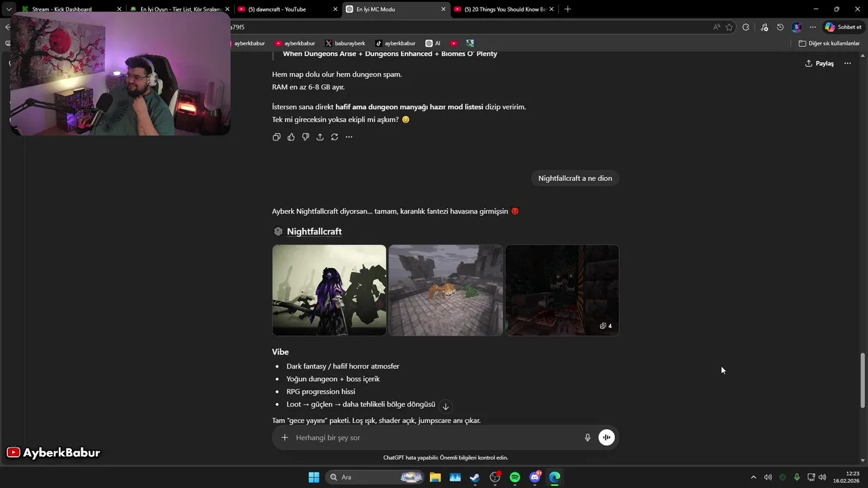This screenshot has height=488, width=868.
Task: Open baburayberk X bookmark
Action: pyautogui.click(x=345, y=43)
